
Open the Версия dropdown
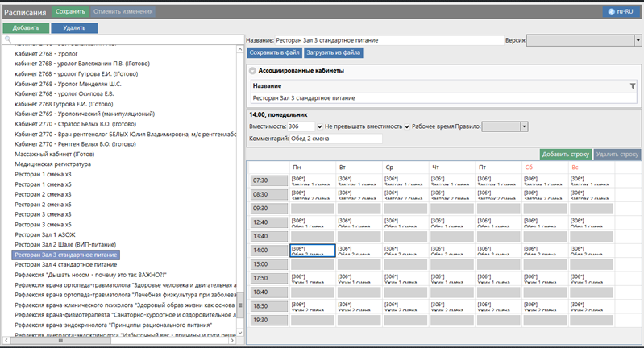[x=584, y=39]
